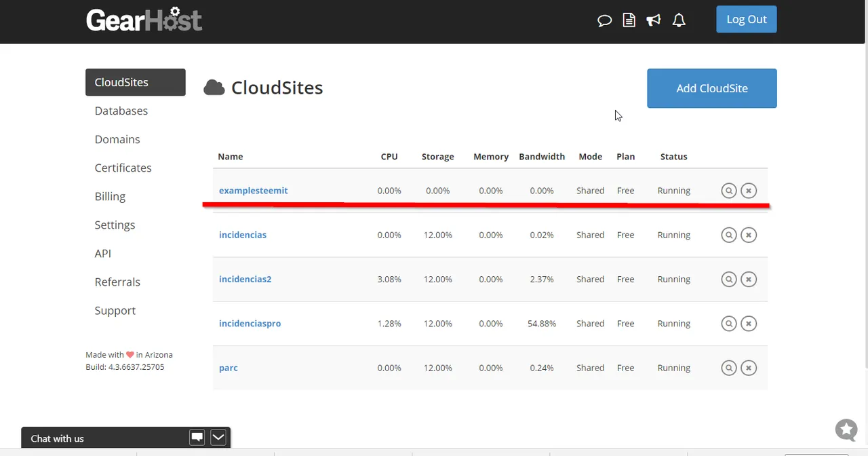The height and width of the screenshot is (456, 868).
Task: Open the chat bubble icon in header
Action: (604, 20)
